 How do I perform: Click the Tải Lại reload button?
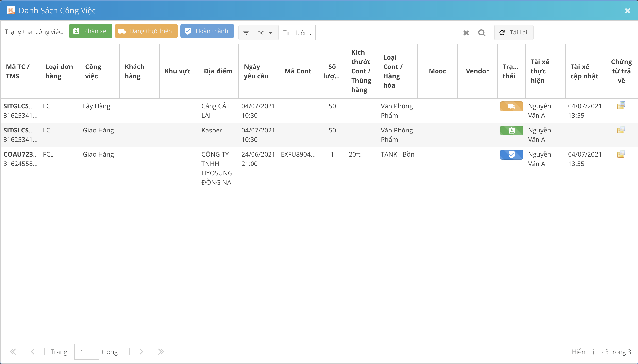point(514,33)
